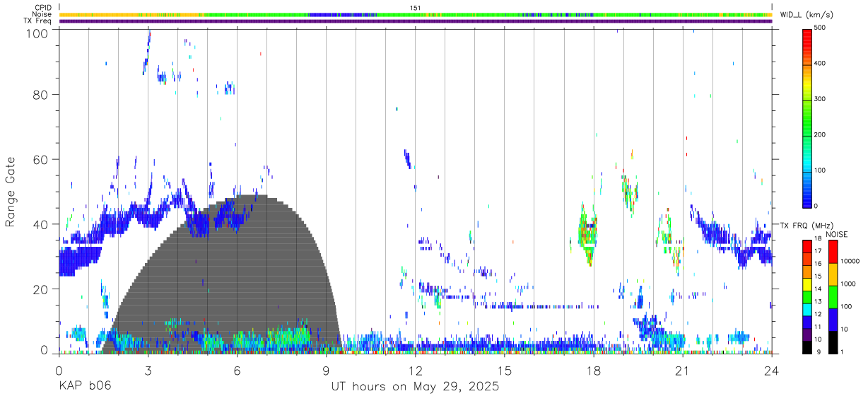Viewport: 868px width, 401px height.
Task: Click the 20 tick on the Range Gate axis
Action: click(x=41, y=289)
